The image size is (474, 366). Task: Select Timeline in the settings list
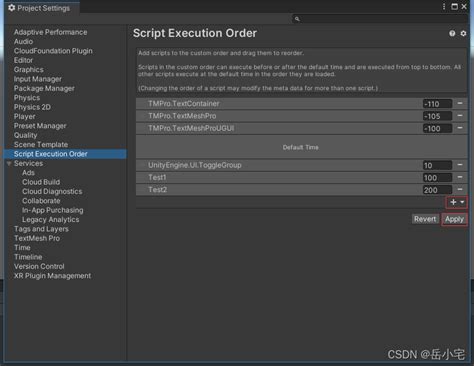point(28,257)
